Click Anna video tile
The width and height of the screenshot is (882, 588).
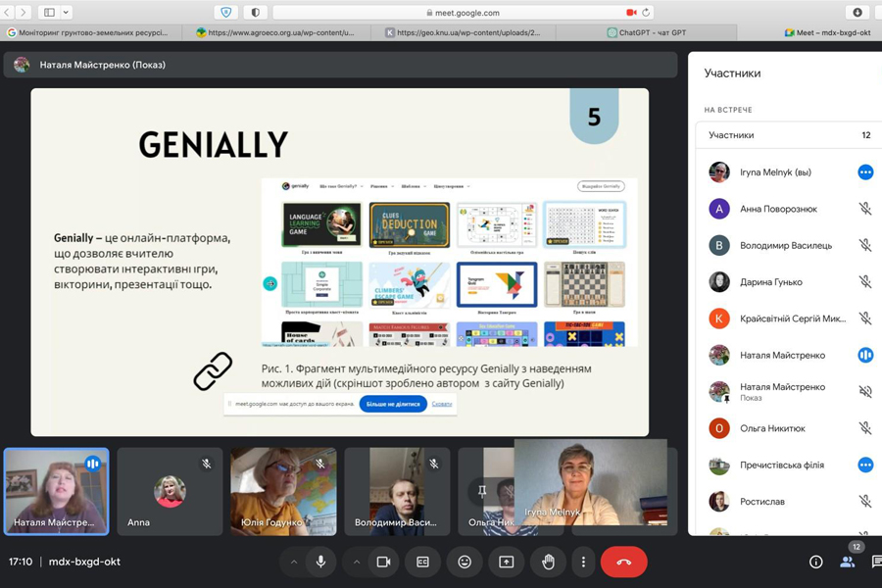tap(170, 491)
